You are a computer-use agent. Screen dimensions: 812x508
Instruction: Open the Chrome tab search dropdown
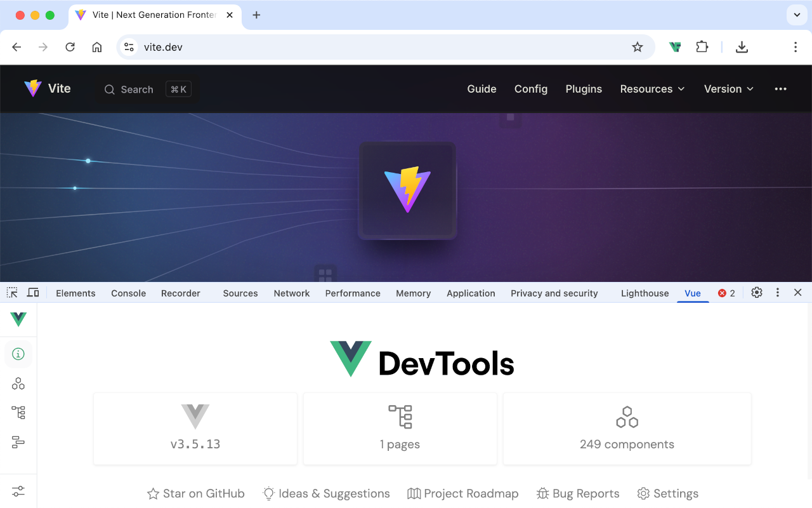tap(796, 15)
